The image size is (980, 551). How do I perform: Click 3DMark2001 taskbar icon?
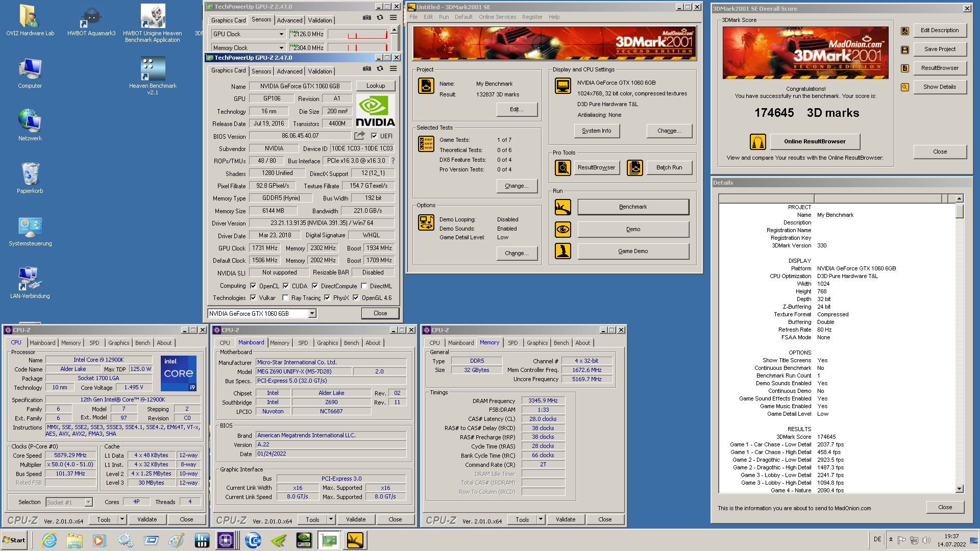tap(355, 540)
